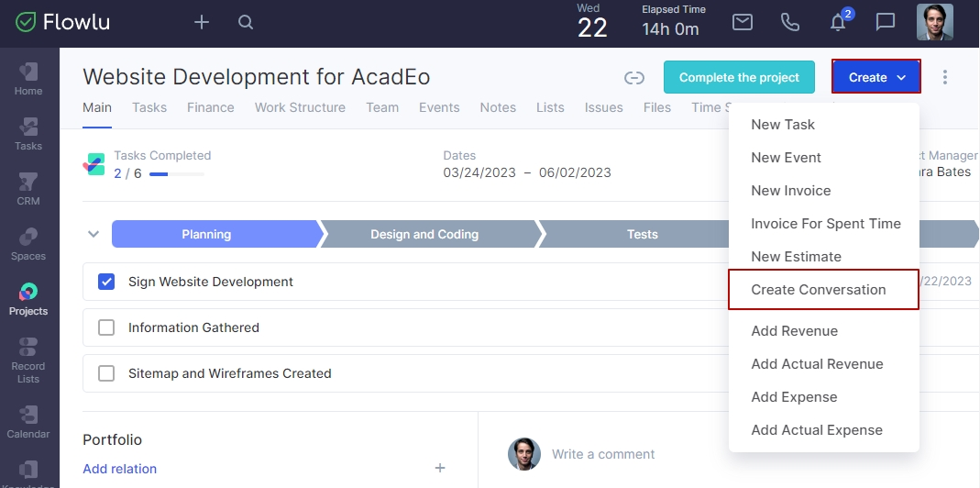
Task: Click the plus quick-add icon in top bar
Action: pos(202,23)
